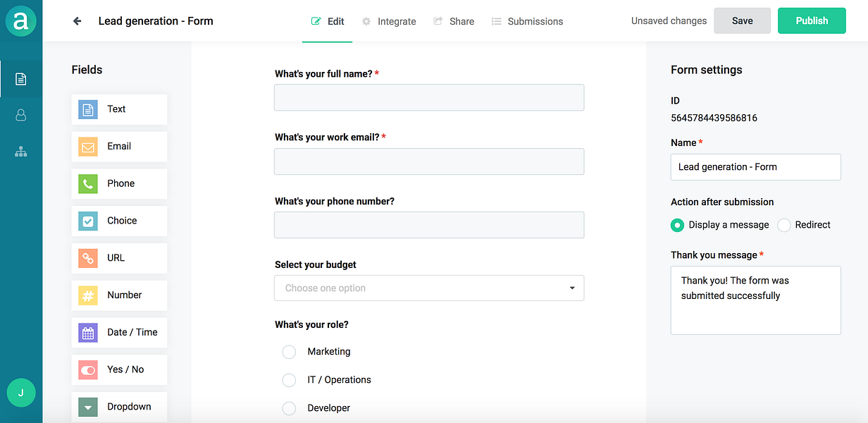Viewport: 868px width, 423px height.
Task: Go back using the left arrow
Action: [77, 21]
